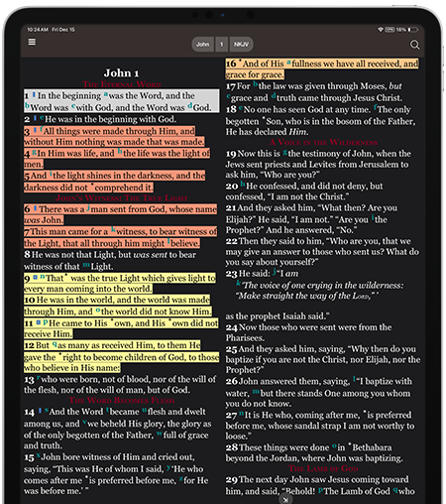
Task: Open cross-reference a before 'fullness we have'
Action: point(288,63)
